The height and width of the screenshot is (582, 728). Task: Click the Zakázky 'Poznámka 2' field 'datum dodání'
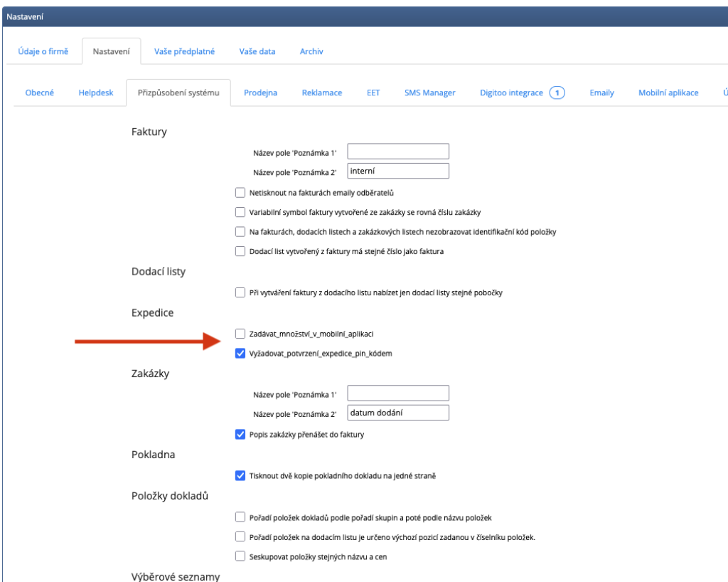coord(398,413)
